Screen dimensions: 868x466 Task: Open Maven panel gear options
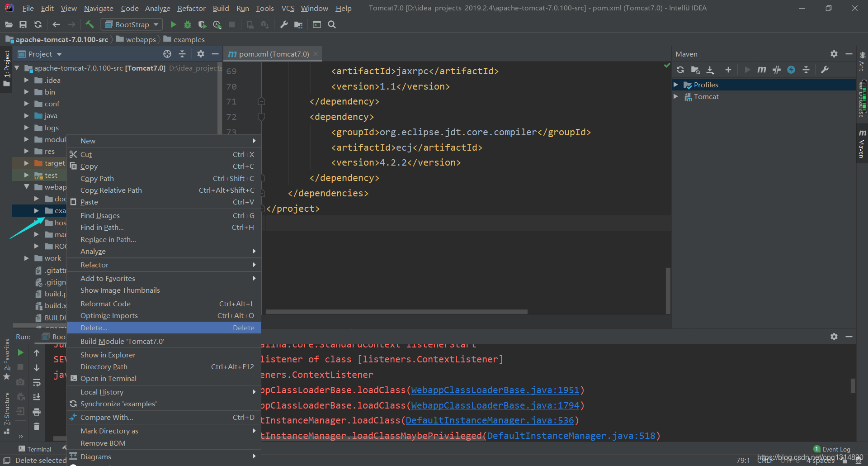(x=834, y=54)
